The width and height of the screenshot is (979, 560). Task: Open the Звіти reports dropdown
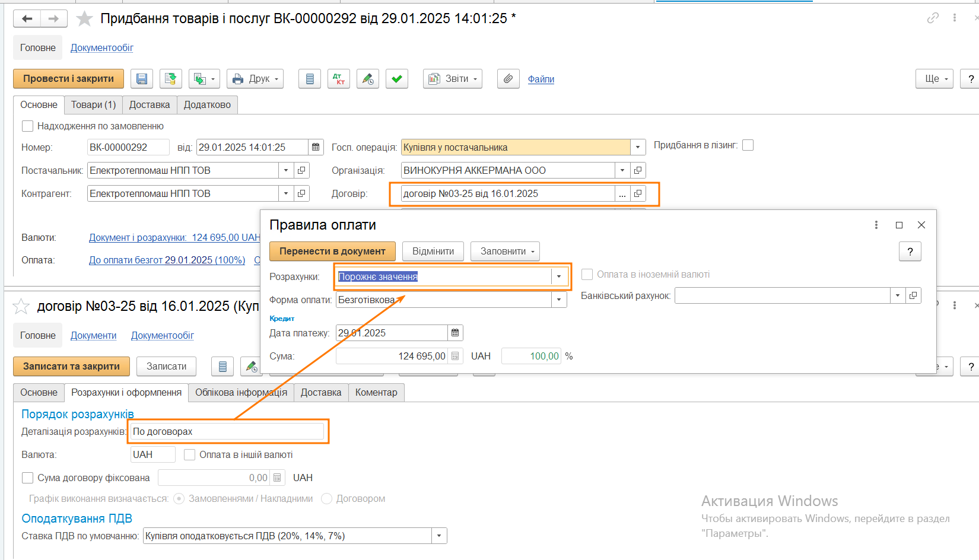453,78
